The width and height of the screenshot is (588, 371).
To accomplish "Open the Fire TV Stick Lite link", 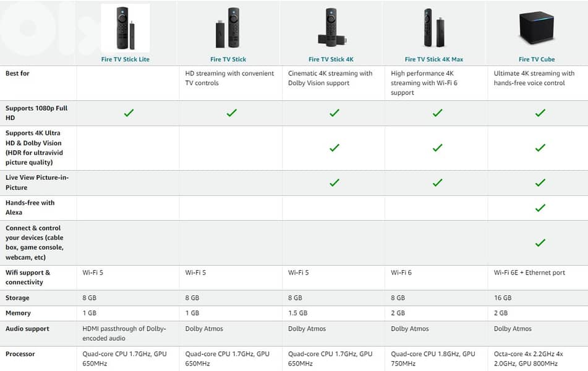I will click(x=126, y=59).
